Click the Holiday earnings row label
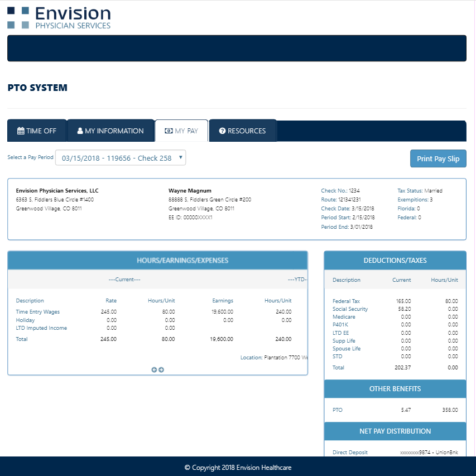 pos(25,320)
